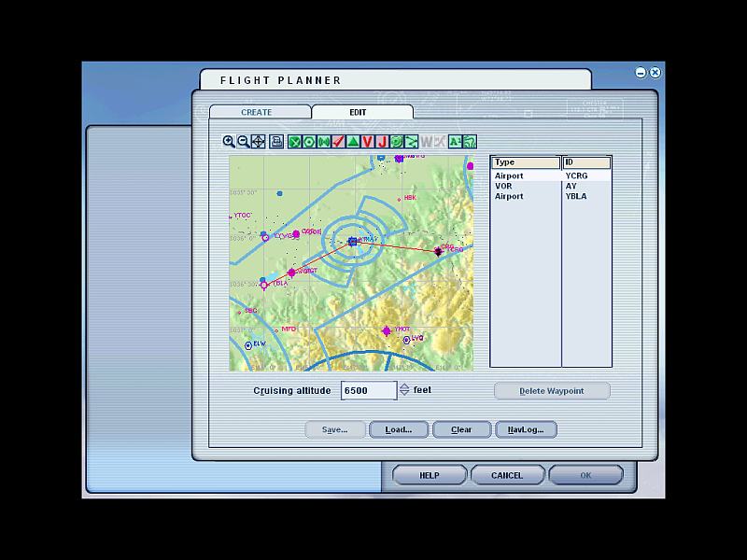747x560 pixels.
Task: Toggle flight path display icon
Action: (x=411, y=142)
